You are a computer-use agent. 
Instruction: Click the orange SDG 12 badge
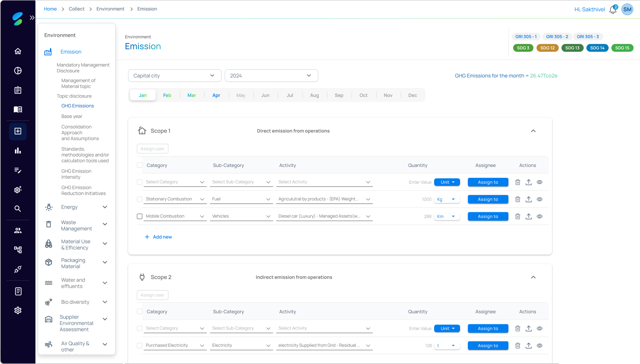coord(547,48)
